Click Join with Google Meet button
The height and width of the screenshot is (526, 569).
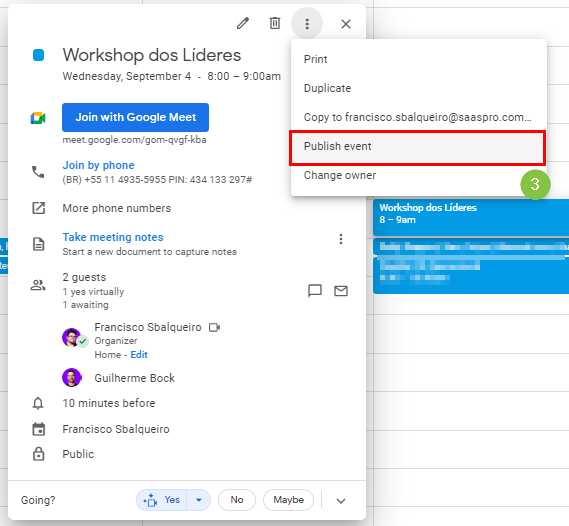point(135,117)
